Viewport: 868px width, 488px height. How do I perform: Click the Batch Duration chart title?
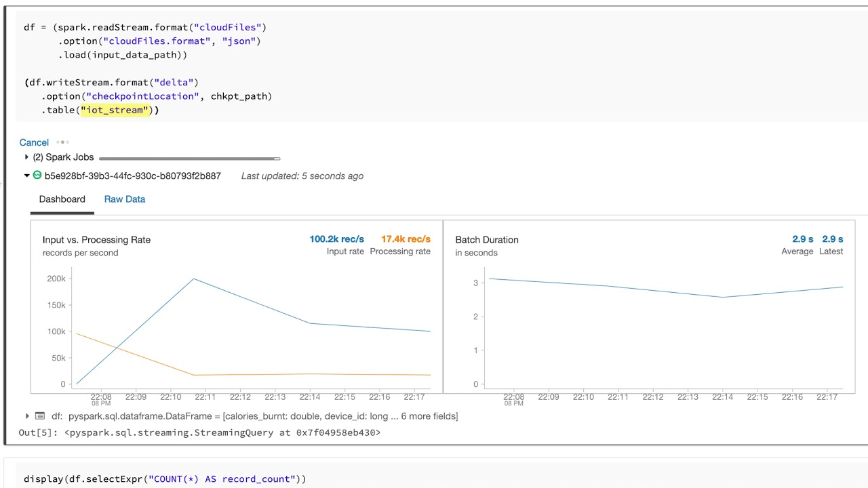[487, 240]
